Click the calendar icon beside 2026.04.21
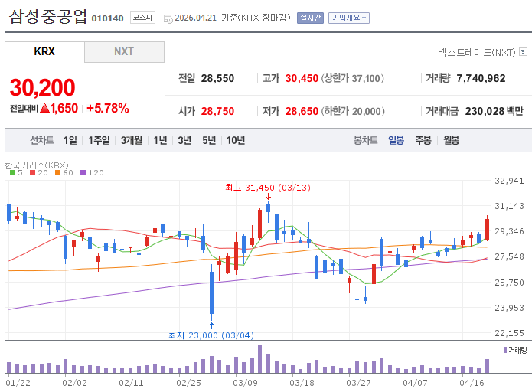Viewport: 532px width, 392px height. point(168,18)
